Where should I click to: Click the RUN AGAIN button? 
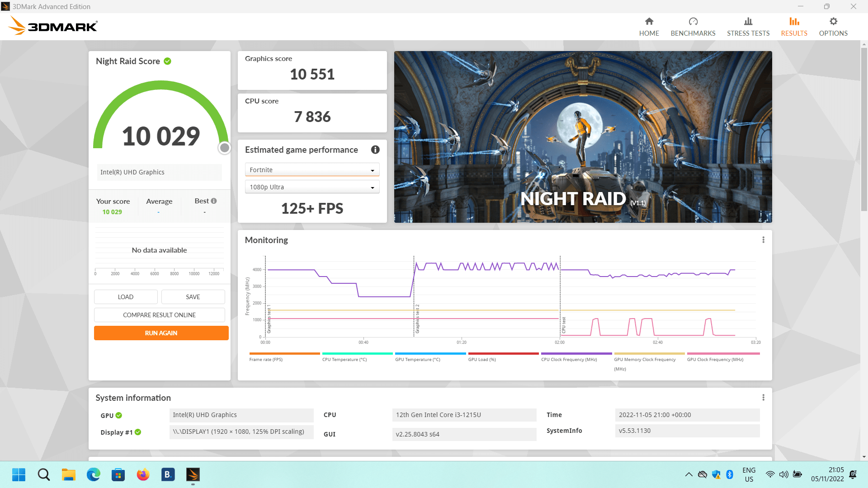pos(161,333)
